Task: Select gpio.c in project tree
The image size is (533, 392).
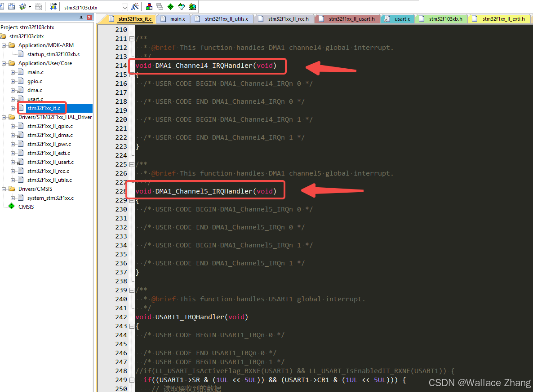Action: 35,81
